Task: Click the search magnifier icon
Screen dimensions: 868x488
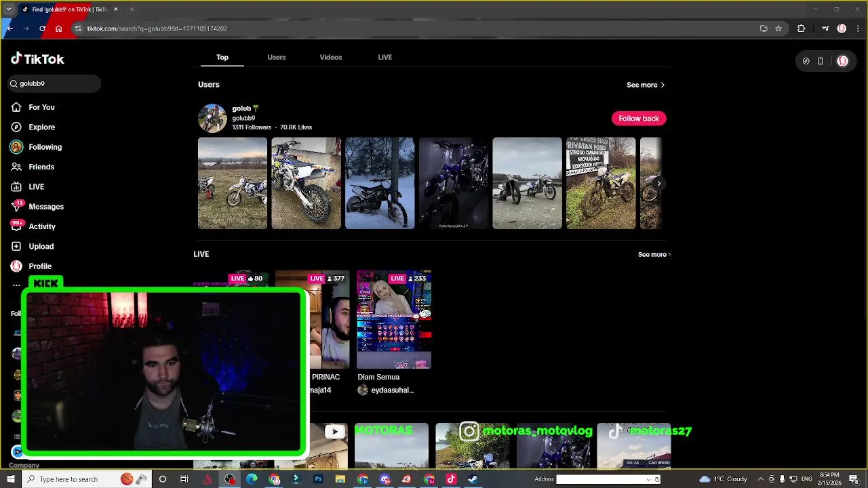Action: coord(14,83)
